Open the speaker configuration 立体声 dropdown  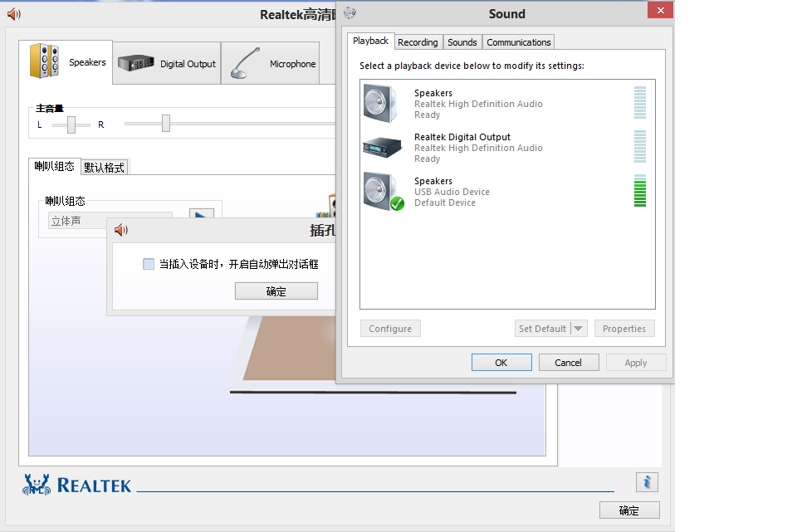[110, 221]
